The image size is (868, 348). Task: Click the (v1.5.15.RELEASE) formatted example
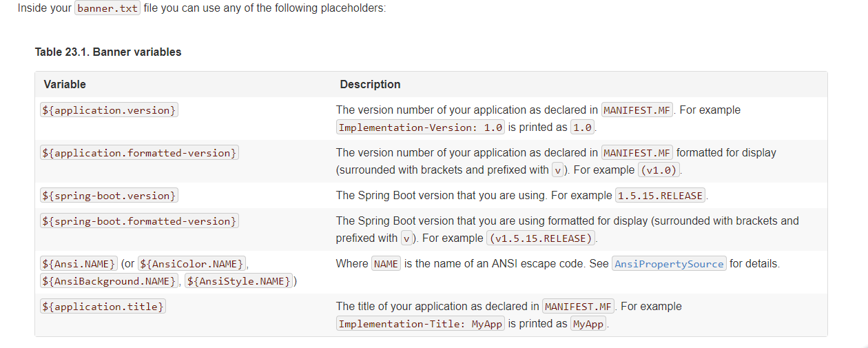pyautogui.click(x=541, y=238)
